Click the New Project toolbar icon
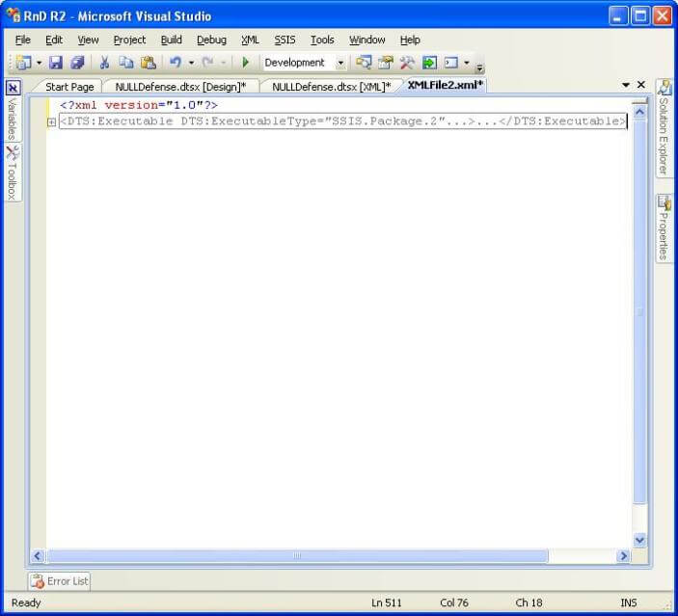678x616 pixels. [x=24, y=63]
